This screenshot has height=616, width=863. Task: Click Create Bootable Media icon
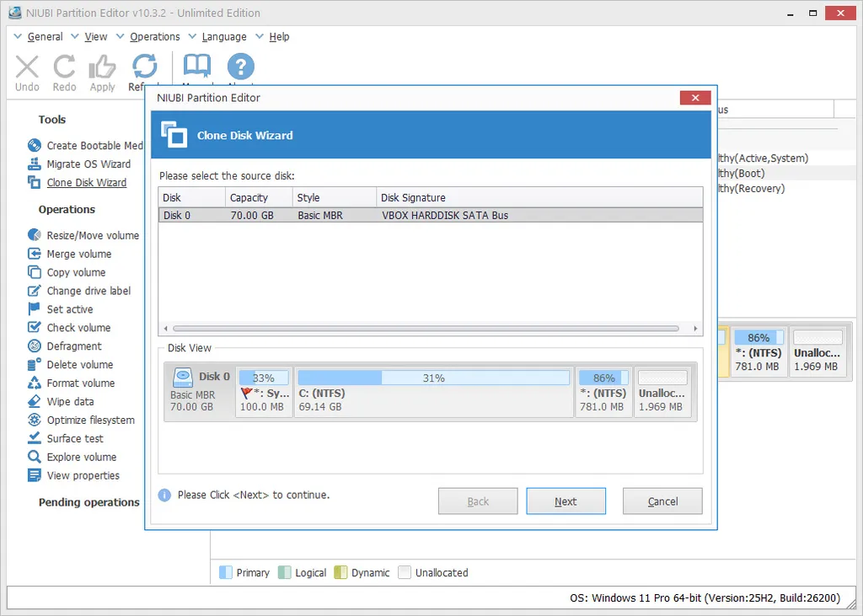tap(34, 145)
